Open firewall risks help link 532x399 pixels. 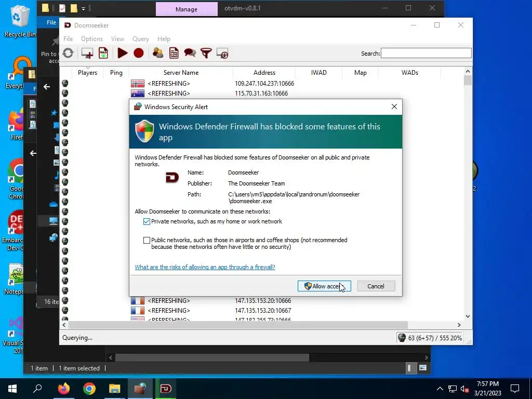coord(205,267)
